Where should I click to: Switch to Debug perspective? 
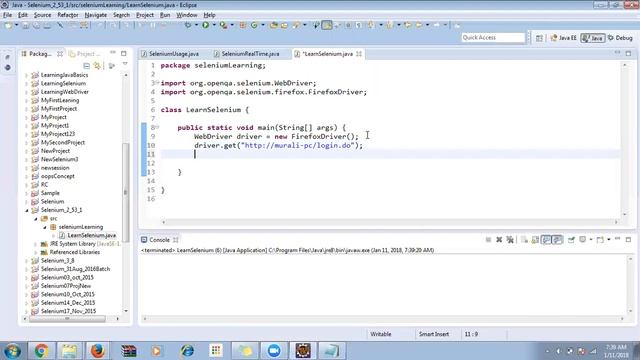click(x=620, y=38)
